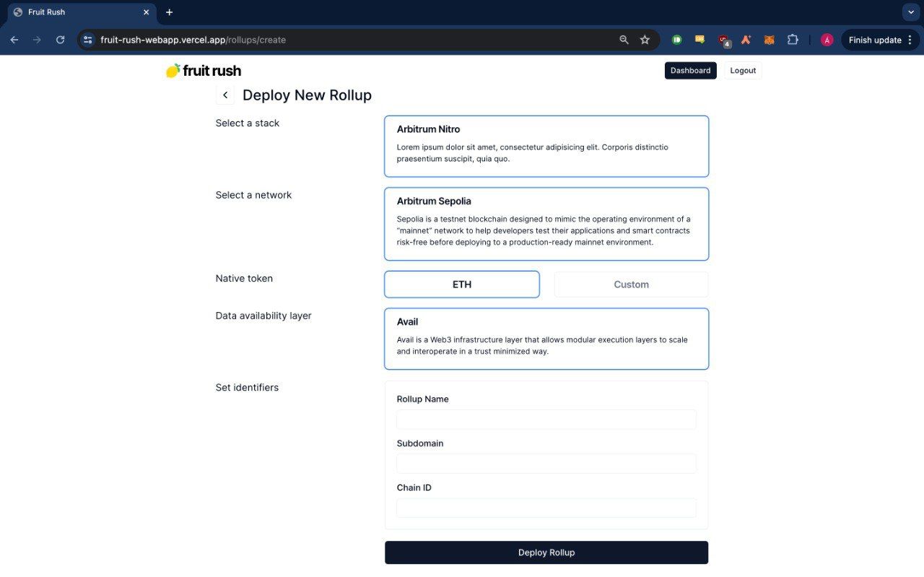Click the Select a network label

tap(253, 195)
